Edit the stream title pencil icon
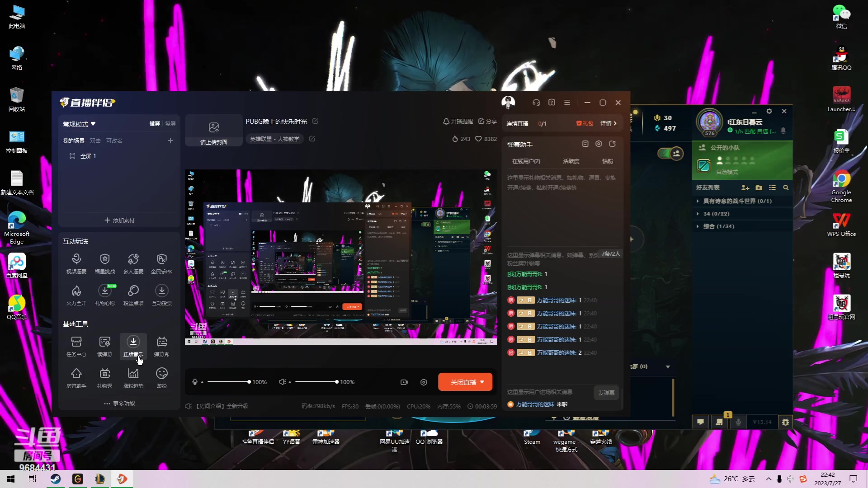This screenshot has width=868, height=488. click(x=316, y=121)
